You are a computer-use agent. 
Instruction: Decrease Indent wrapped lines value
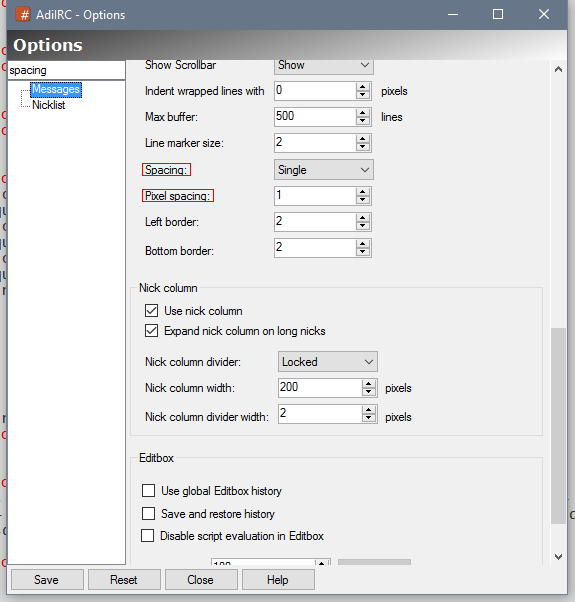(362, 95)
